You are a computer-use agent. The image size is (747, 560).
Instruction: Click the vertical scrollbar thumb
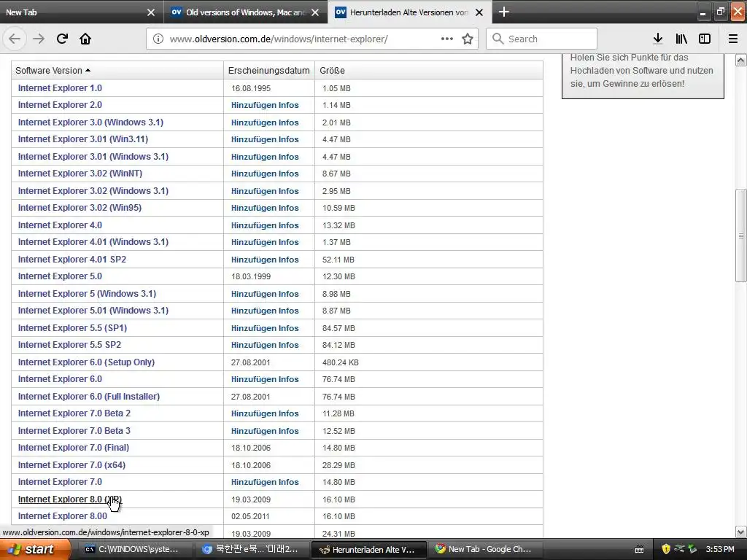coord(741,236)
